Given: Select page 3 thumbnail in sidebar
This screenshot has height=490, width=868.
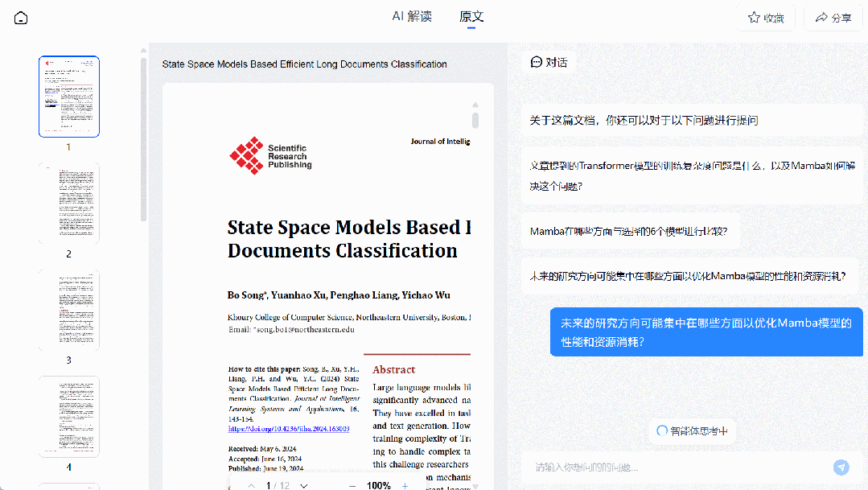Looking at the screenshot, I should click(69, 310).
